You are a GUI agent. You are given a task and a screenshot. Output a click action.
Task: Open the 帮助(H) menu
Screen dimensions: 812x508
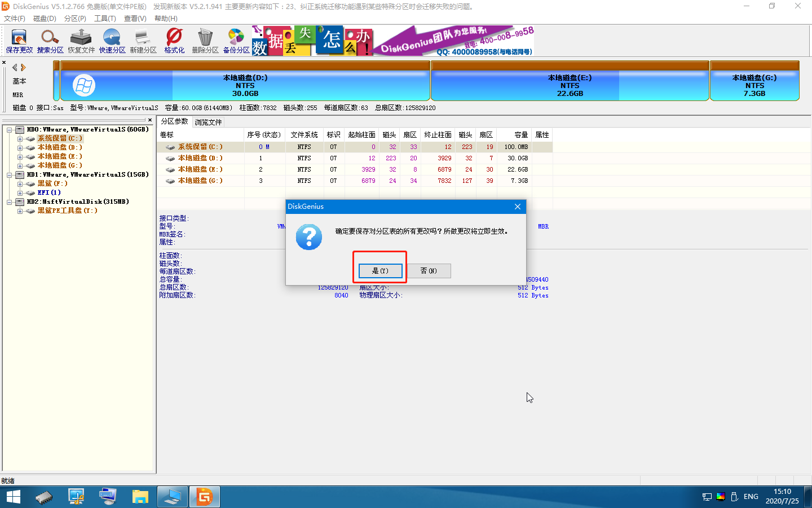pos(166,19)
